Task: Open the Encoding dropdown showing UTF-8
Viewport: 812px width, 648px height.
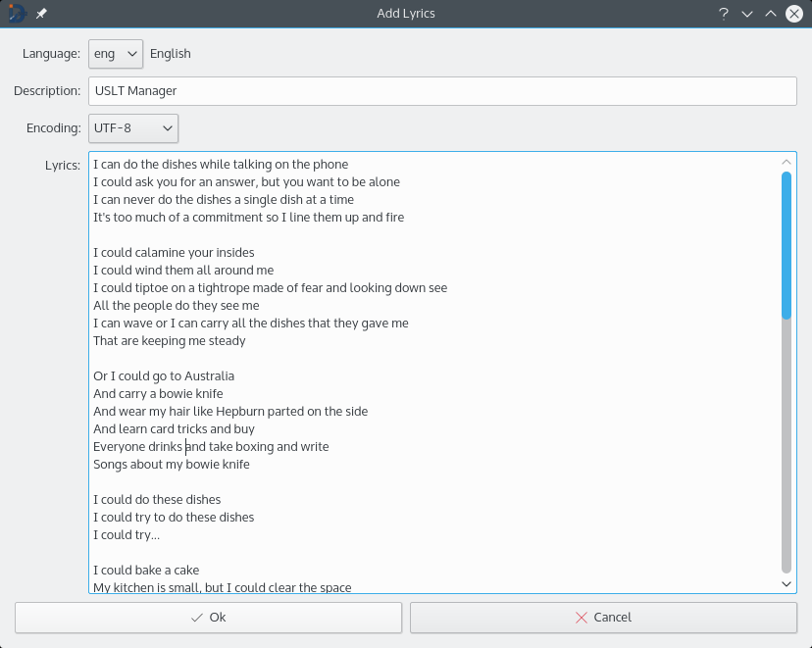Action: pyautogui.click(x=133, y=128)
